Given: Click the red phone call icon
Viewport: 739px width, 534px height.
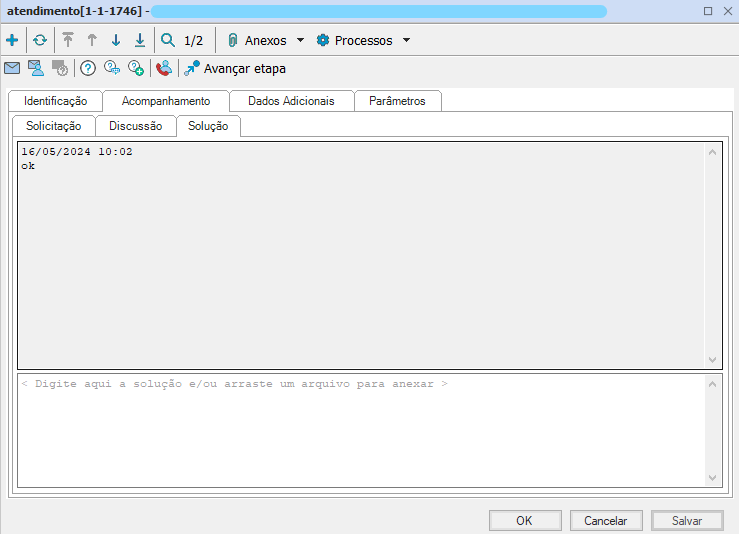Looking at the screenshot, I should coord(163,68).
